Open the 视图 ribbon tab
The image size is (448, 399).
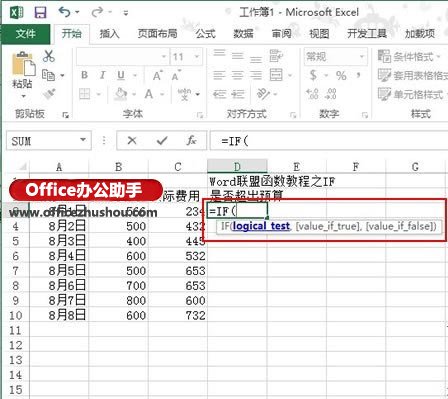pos(319,34)
